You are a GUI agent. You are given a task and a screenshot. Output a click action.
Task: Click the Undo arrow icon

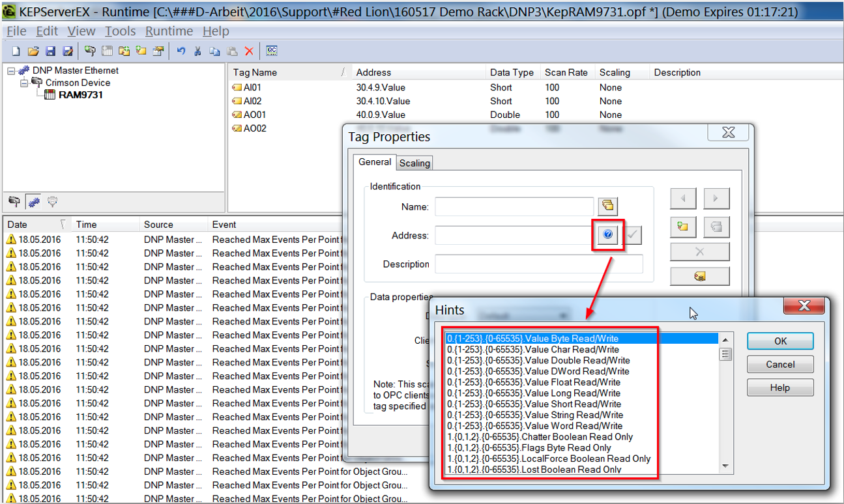click(181, 51)
